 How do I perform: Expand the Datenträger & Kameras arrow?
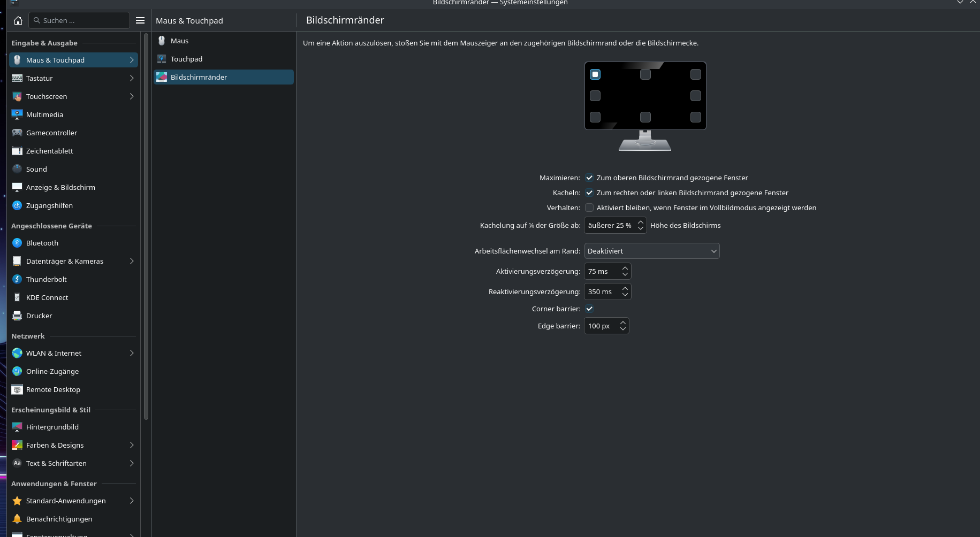click(132, 261)
